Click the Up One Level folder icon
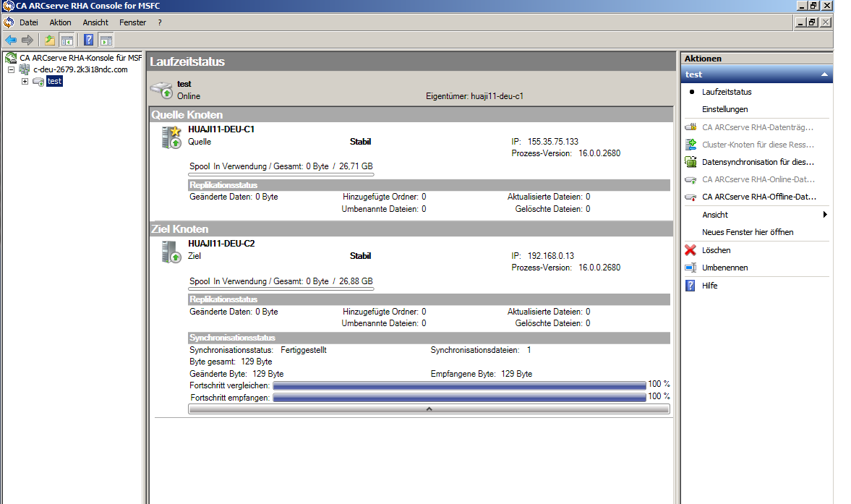Screen dimensions: 851x504 point(49,40)
